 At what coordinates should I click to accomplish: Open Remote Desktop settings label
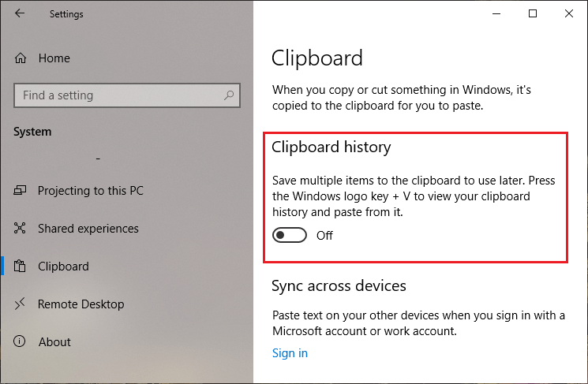tap(81, 304)
